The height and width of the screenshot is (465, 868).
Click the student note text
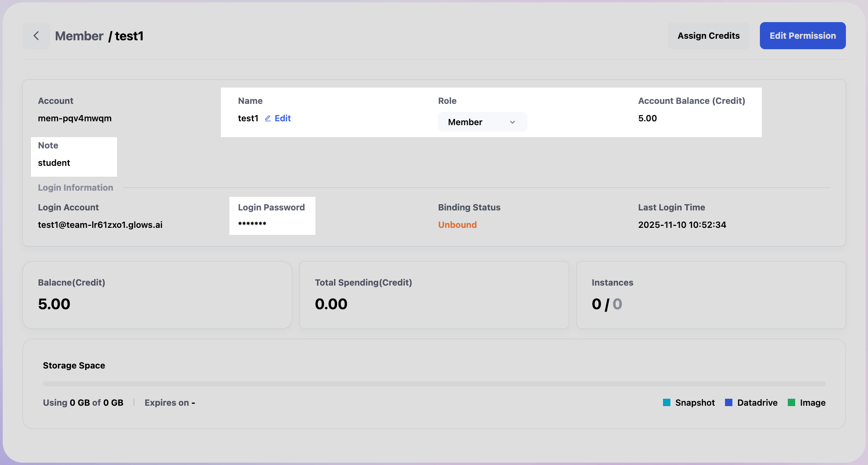coord(54,163)
